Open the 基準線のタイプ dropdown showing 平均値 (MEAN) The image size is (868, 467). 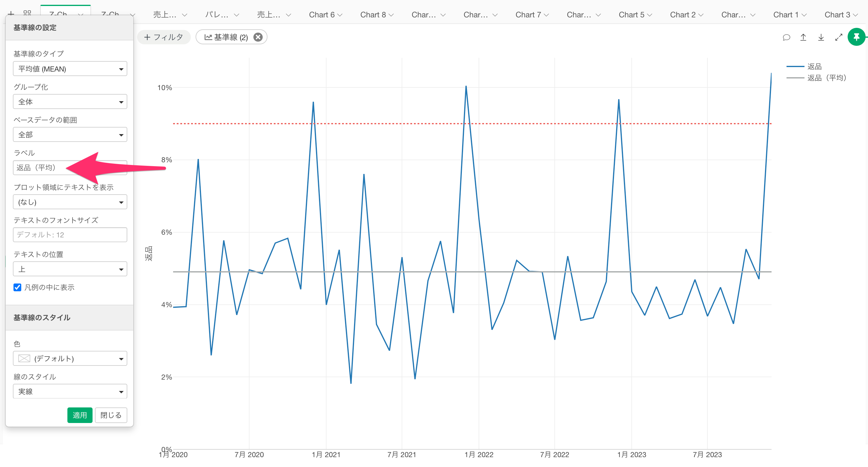70,69
